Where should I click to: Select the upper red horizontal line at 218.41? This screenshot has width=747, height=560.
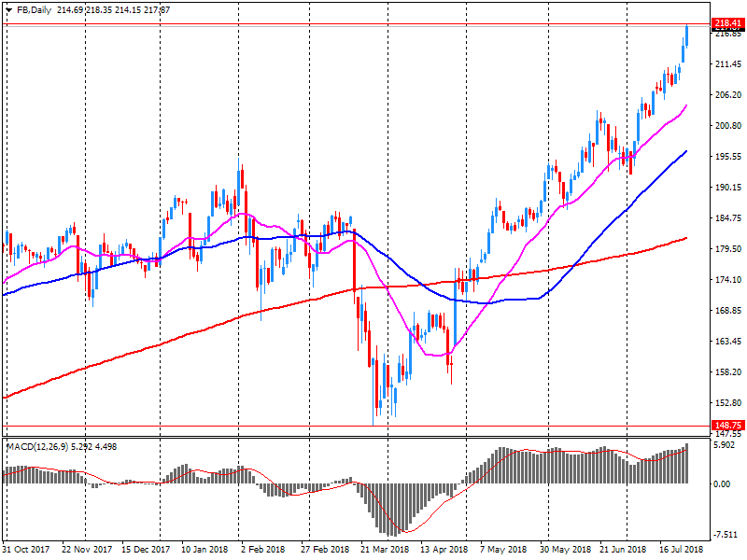click(356, 23)
